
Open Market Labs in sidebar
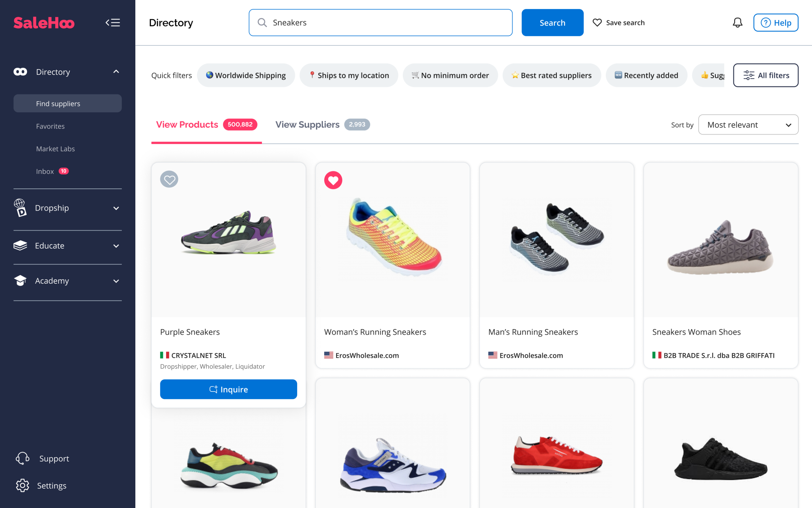(55, 149)
